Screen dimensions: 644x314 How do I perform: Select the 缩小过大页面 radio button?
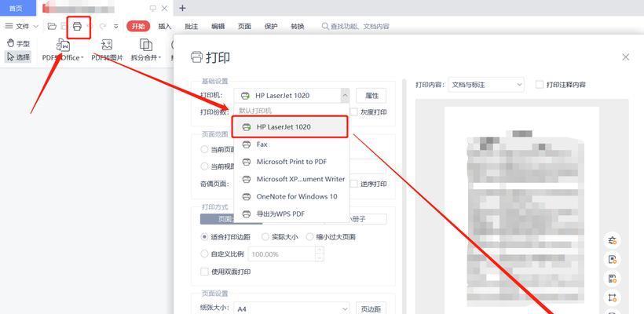309,237
